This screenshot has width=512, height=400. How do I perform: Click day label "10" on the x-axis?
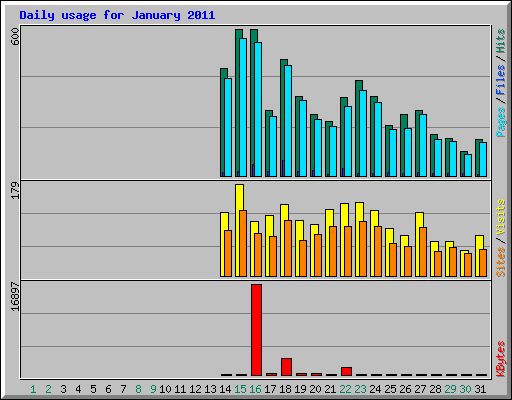165,389
